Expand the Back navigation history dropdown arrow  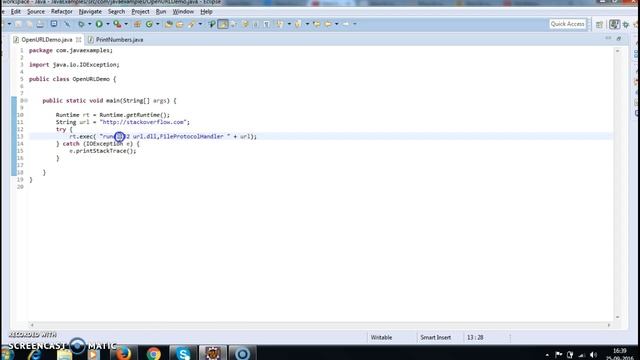(336, 24)
